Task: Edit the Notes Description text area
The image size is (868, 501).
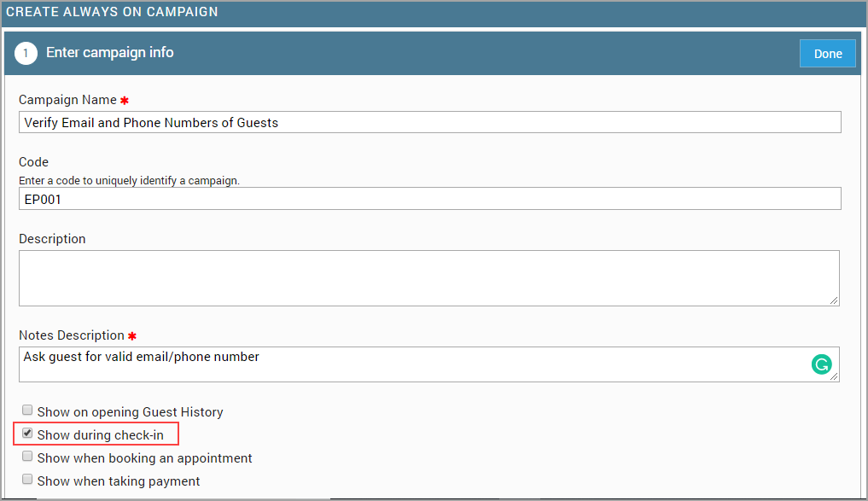Action: point(410,364)
